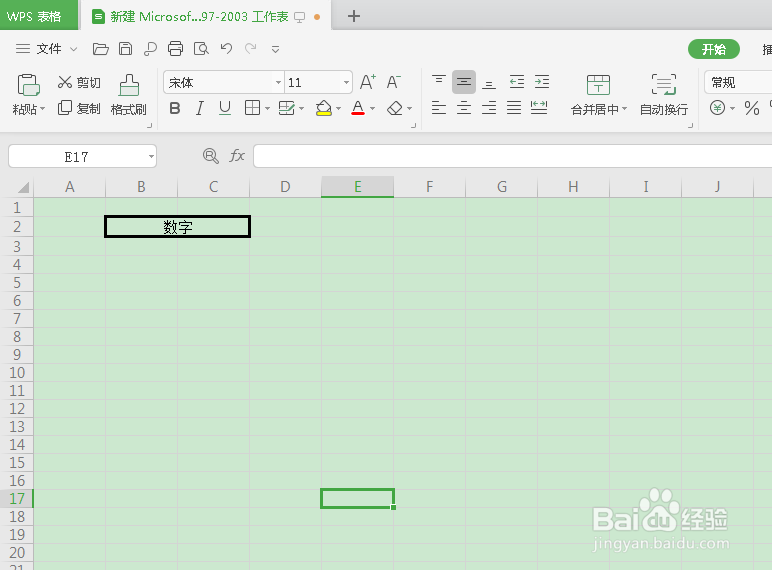Align text left
The height and width of the screenshot is (570, 772).
[x=438, y=107]
